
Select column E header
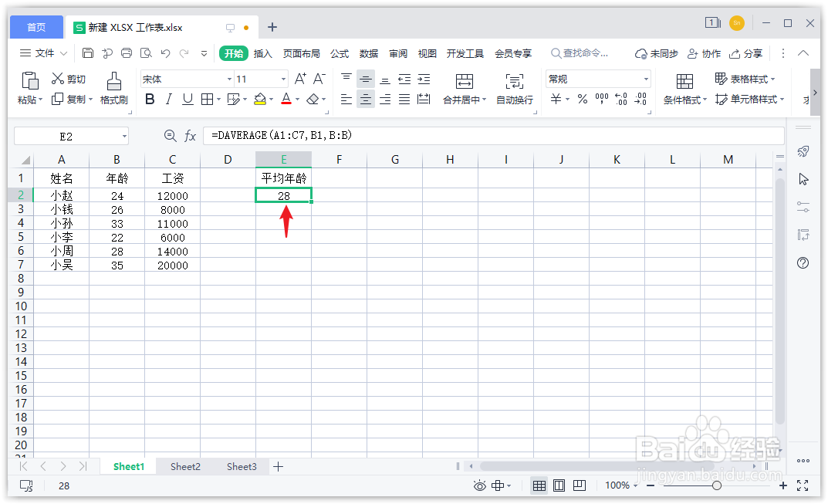(x=283, y=160)
